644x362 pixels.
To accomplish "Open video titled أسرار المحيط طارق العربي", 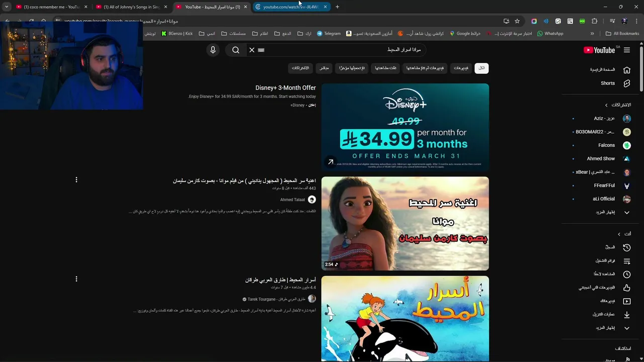I will 281,280.
